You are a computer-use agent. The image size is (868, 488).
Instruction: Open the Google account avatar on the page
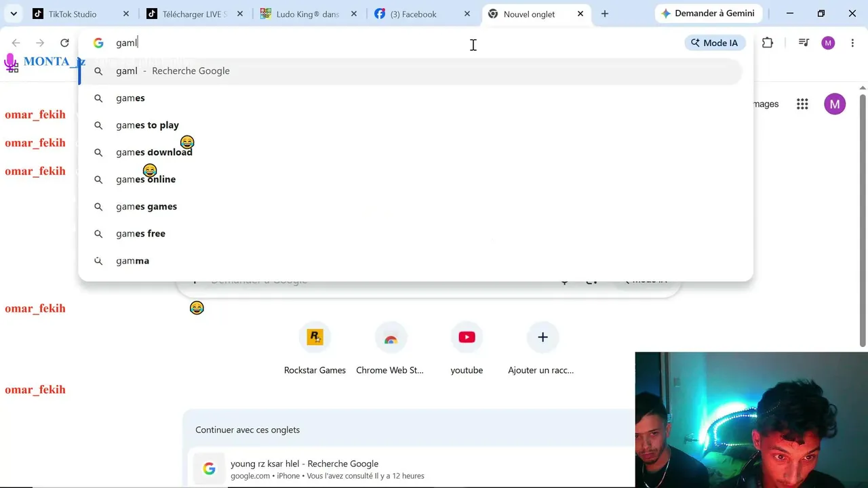point(835,104)
